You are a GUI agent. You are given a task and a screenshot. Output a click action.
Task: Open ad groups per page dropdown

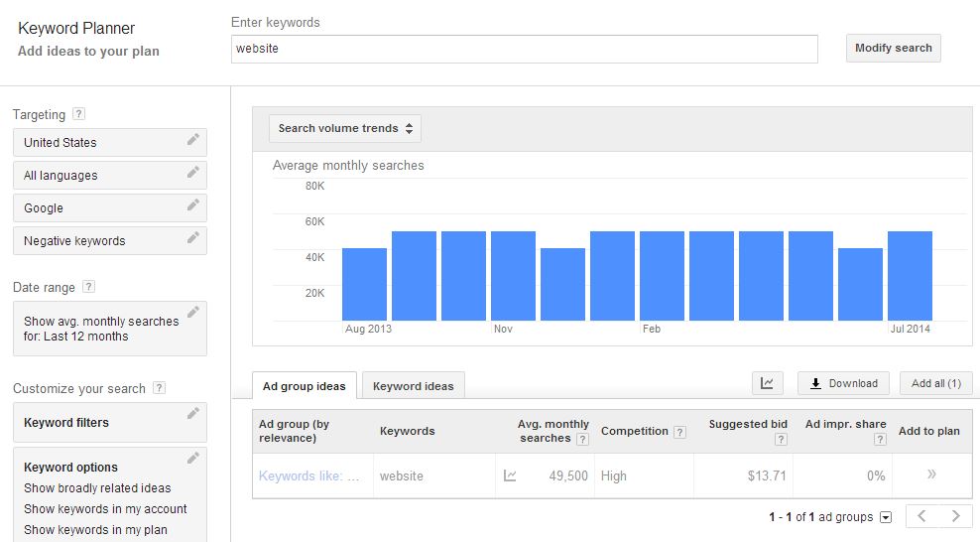886,517
